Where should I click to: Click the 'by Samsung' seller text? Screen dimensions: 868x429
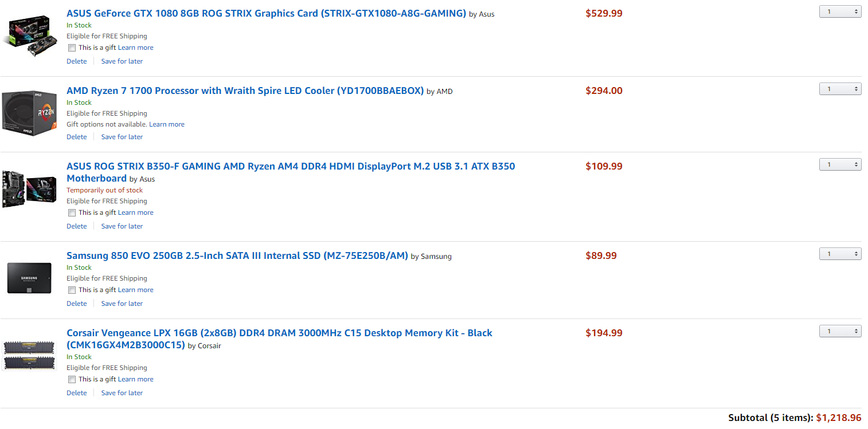click(431, 257)
